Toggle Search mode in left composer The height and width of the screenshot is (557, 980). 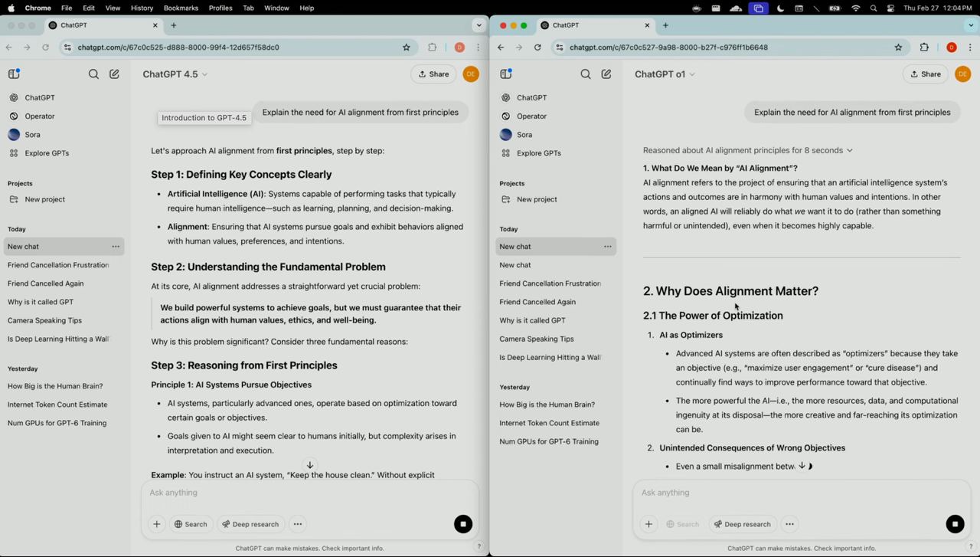[x=191, y=524]
